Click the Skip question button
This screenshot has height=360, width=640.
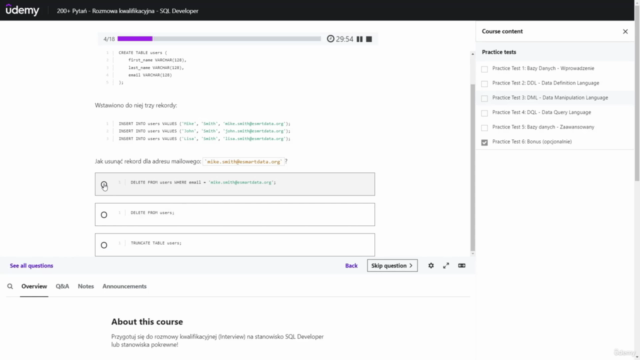[392, 266]
